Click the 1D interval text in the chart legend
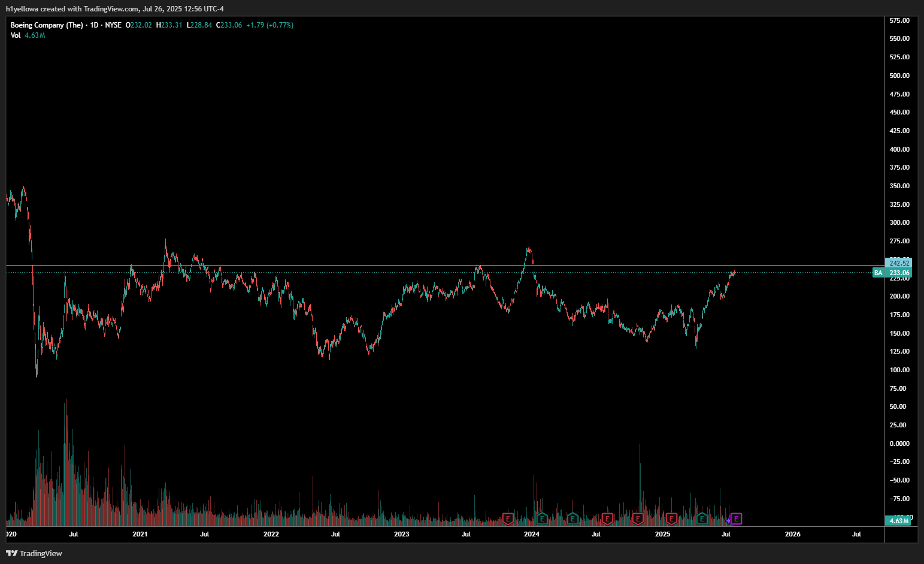This screenshot has height=564, width=924. pos(94,25)
